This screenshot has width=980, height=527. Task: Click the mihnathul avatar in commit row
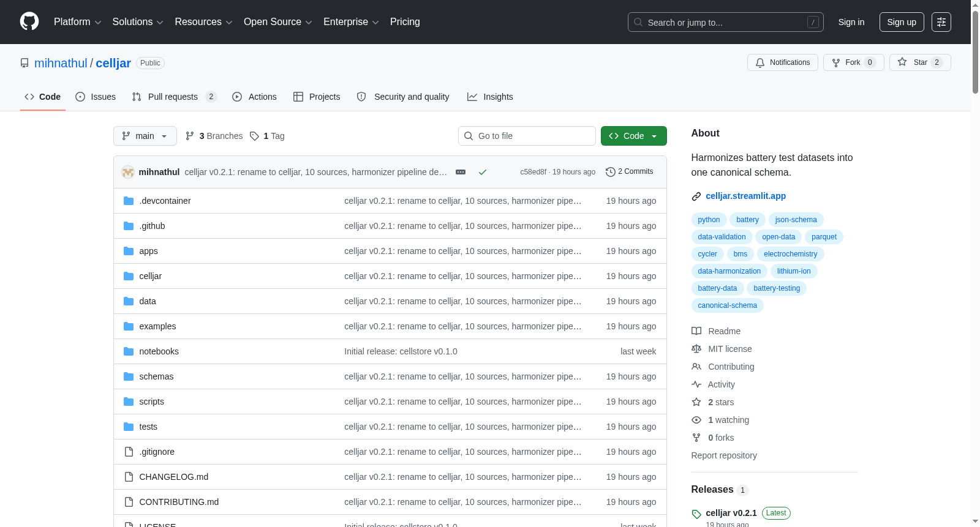tap(128, 172)
